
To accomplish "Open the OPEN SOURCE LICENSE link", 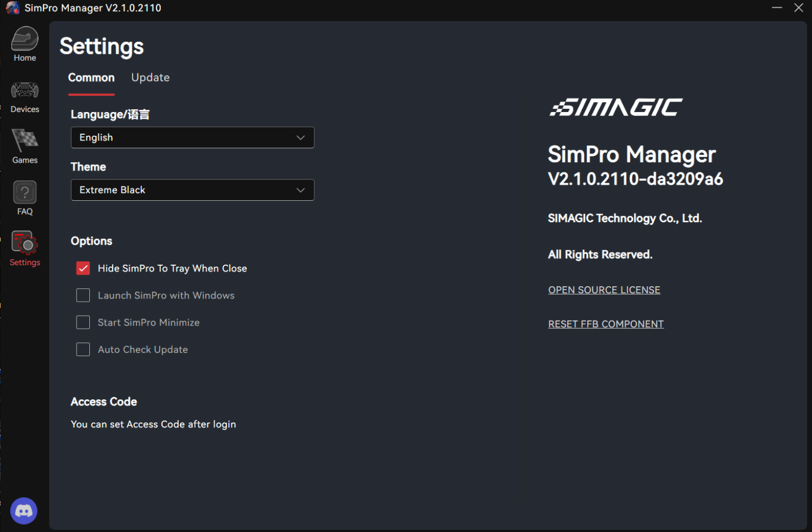I will [604, 290].
